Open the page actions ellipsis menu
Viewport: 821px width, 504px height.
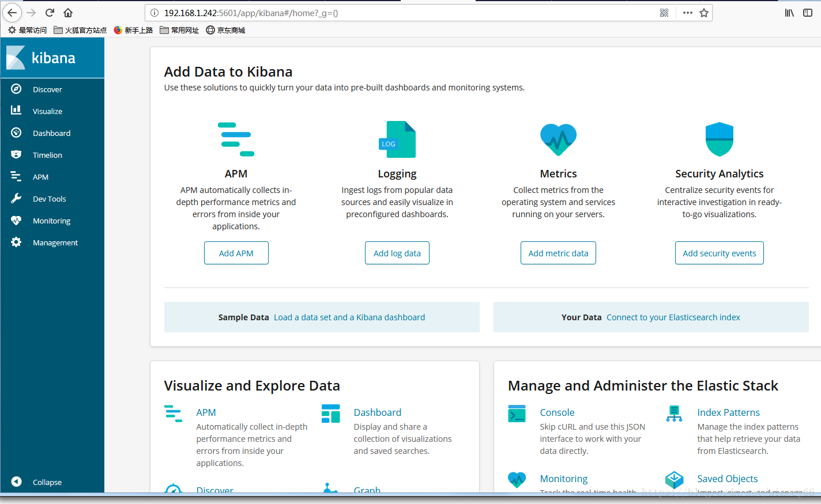click(x=687, y=13)
